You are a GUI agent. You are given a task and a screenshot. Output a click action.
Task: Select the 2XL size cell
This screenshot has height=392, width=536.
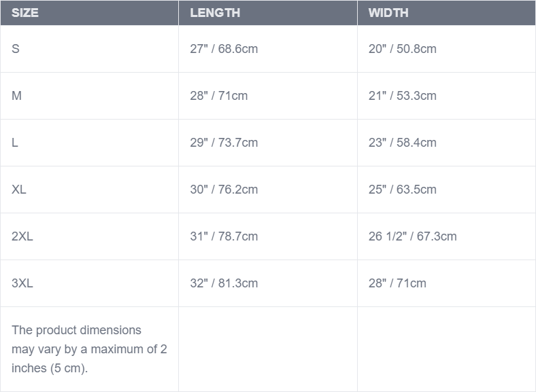pos(22,236)
